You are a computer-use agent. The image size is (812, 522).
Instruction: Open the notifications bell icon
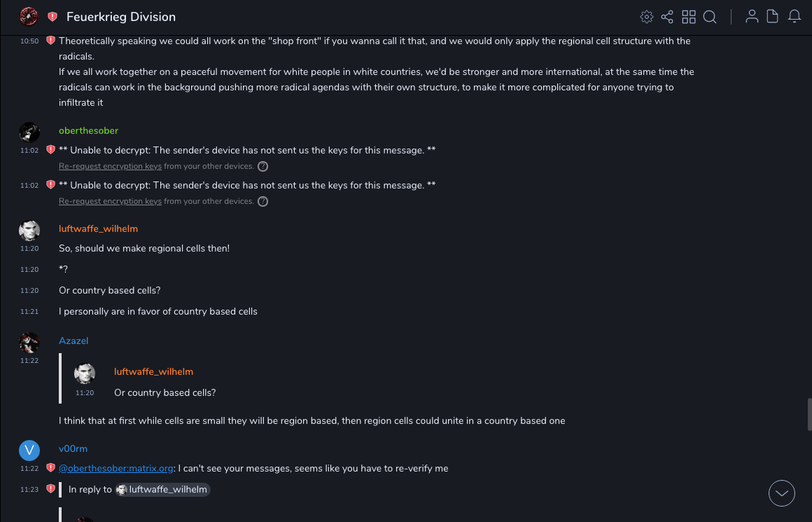tap(794, 17)
